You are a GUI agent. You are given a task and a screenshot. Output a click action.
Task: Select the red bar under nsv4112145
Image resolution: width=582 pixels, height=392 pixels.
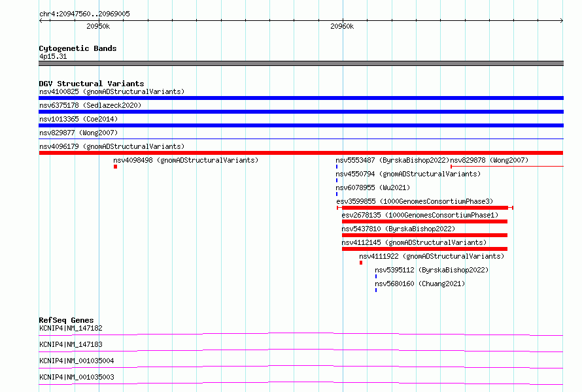coord(424,249)
